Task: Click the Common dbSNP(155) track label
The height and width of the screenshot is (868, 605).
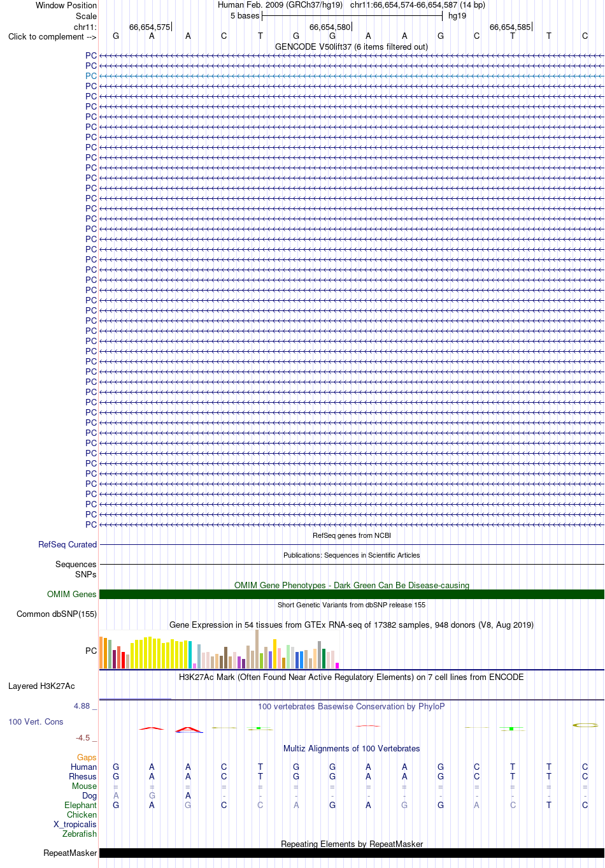Action: [57, 614]
